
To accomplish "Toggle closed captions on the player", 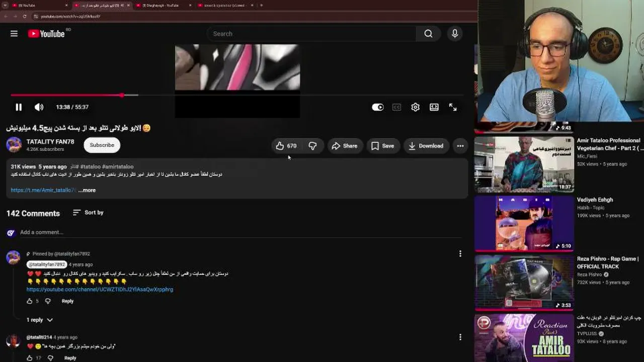I will click(396, 107).
